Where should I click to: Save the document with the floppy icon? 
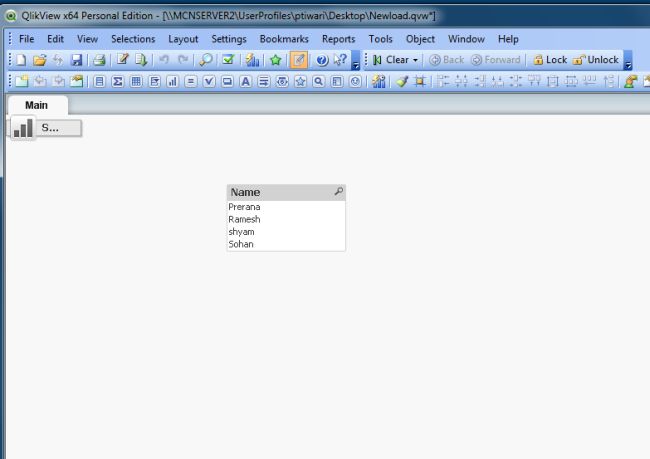(76, 60)
